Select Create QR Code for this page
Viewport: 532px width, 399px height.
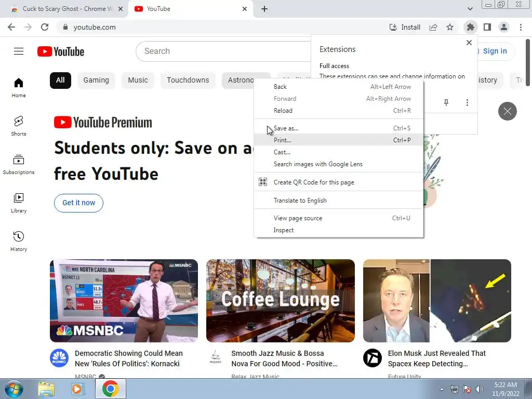339,182
